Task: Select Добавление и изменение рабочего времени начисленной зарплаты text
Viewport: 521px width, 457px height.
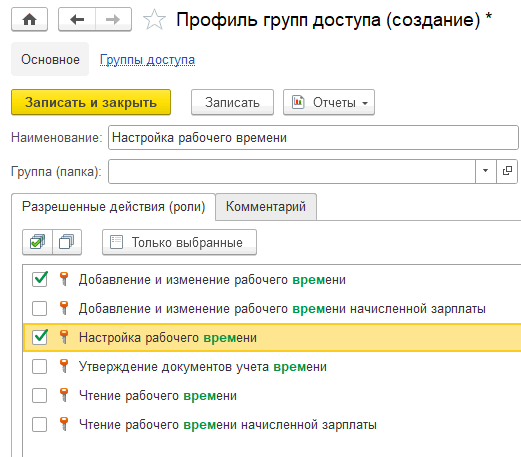Action: click(282, 308)
